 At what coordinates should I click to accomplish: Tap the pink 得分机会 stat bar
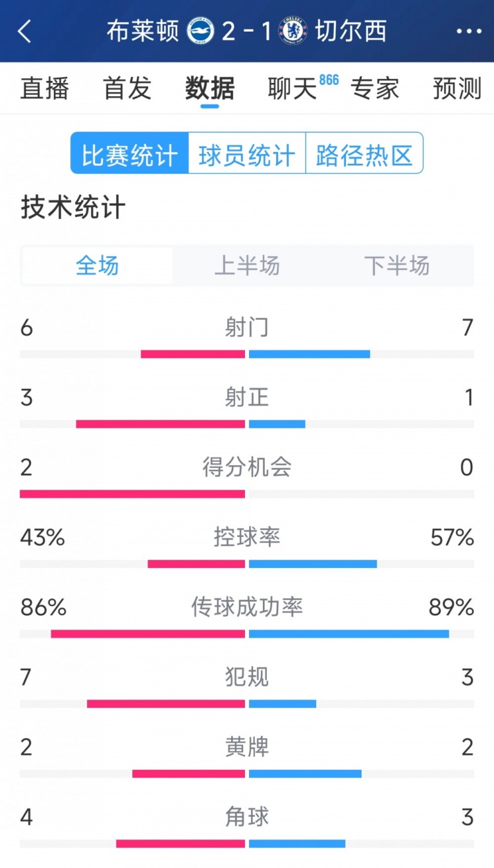(x=132, y=494)
